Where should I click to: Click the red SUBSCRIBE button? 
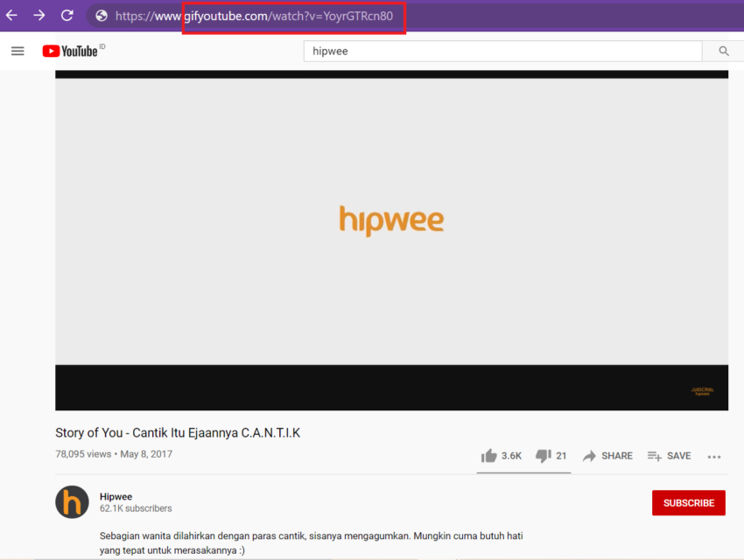click(x=689, y=502)
